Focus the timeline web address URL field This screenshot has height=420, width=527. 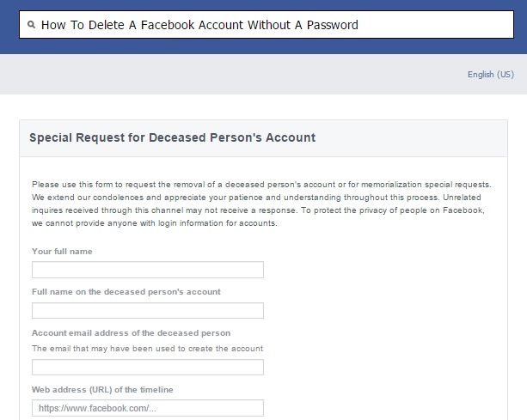[148, 408]
